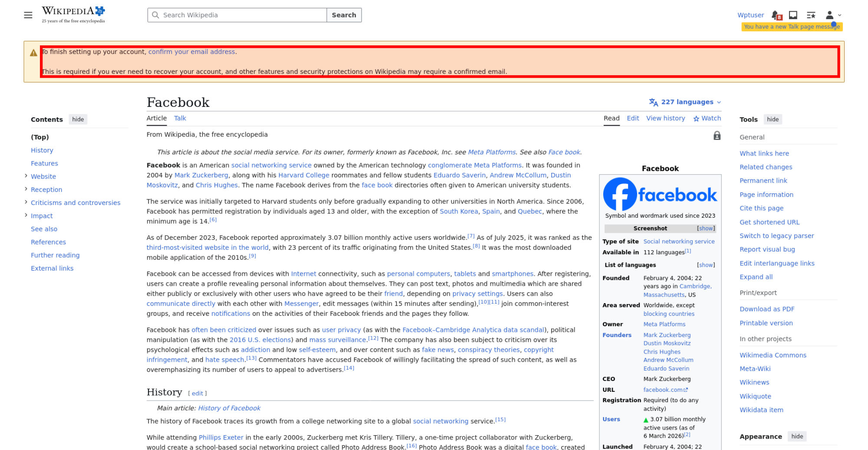The image size is (868, 450).
Task: Click the Wikipedia logo
Action: 73,15
